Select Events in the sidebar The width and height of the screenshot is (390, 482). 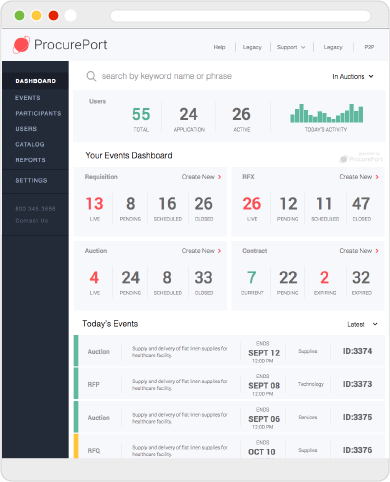click(x=28, y=98)
